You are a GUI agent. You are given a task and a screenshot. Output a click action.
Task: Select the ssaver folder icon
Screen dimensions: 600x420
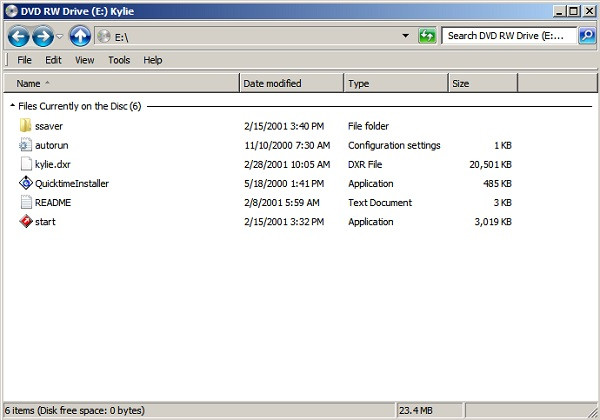[26, 126]
